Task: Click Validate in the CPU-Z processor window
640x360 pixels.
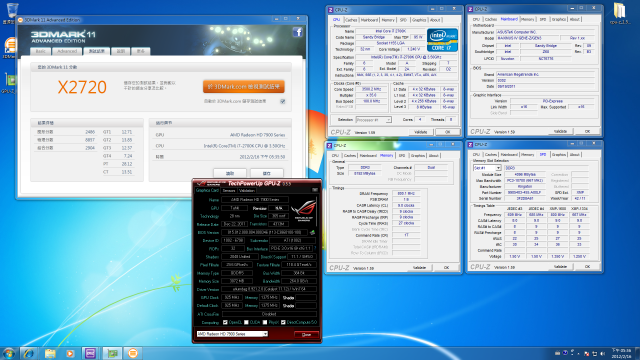Action: pos(420,132)
